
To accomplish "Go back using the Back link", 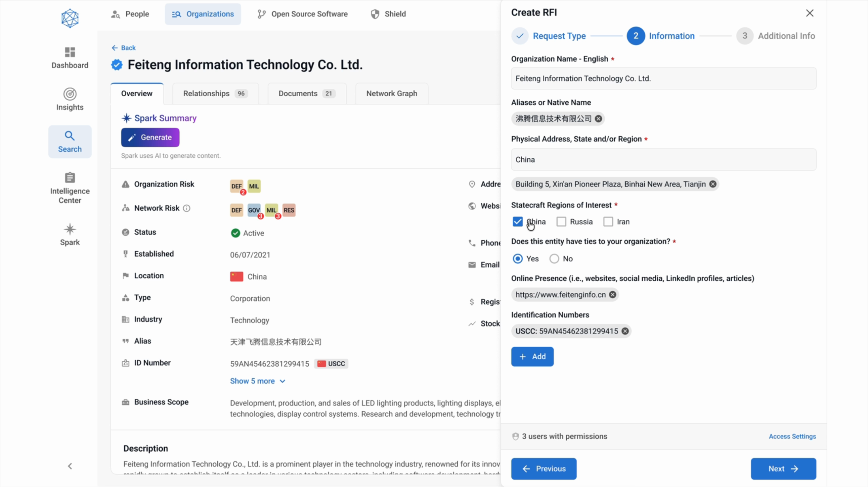I will tap(124, 48).
